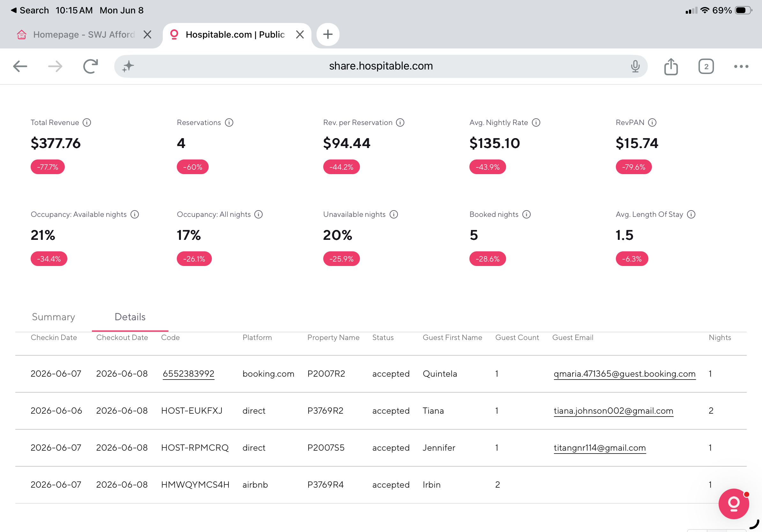762x532 pixels.
Task: Show info for Occupancy: Available nights
Action: tap(134, 214)
